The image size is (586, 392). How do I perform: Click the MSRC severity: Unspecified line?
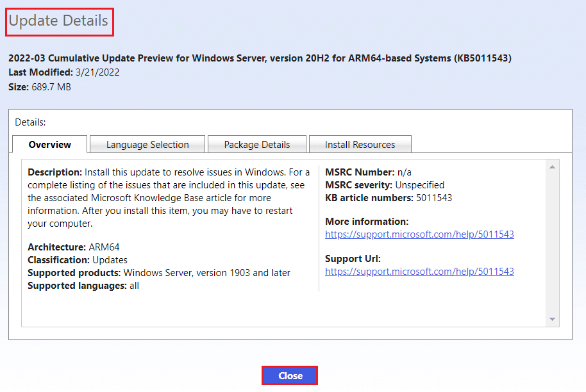point(385,185)
